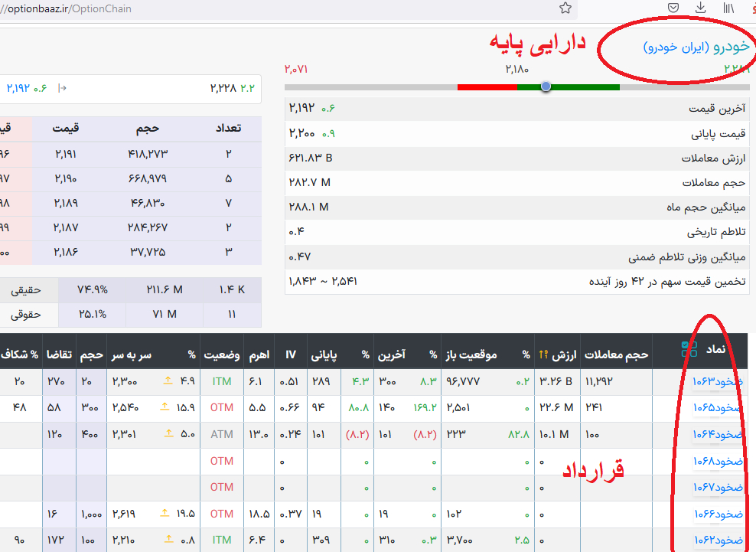Click the میانگین وزنی تلاطم ضمنی row label

tap(687, 258)
